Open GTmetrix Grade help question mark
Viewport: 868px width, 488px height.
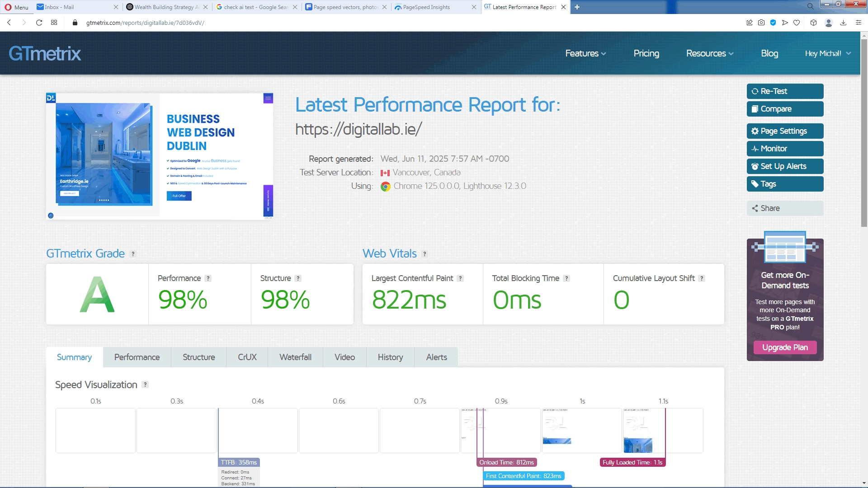tap(133, 254)
